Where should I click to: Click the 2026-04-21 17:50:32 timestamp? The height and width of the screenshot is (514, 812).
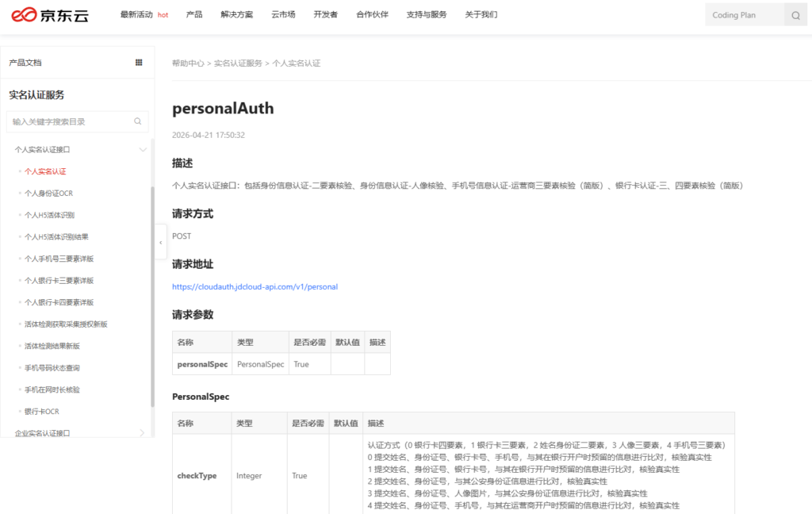(x=209, y=135)
